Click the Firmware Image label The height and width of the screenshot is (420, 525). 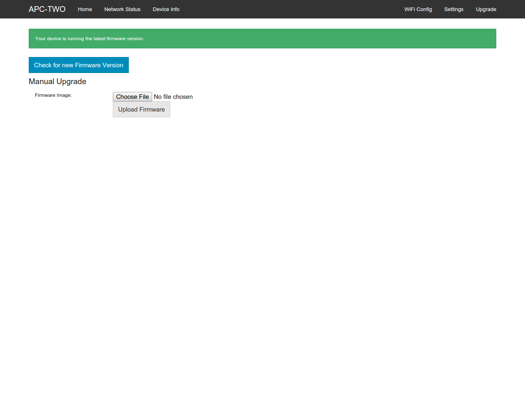(x=53, y=95)
